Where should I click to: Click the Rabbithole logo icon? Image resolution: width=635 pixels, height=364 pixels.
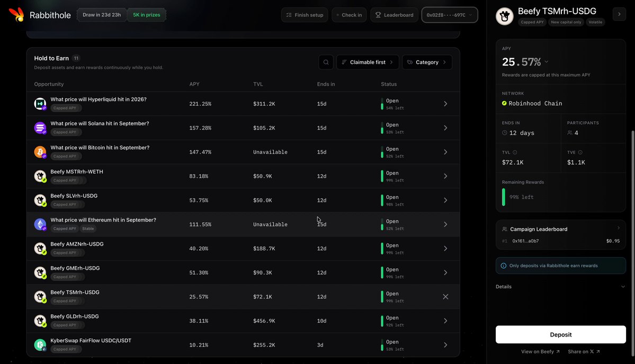point(16,15)
